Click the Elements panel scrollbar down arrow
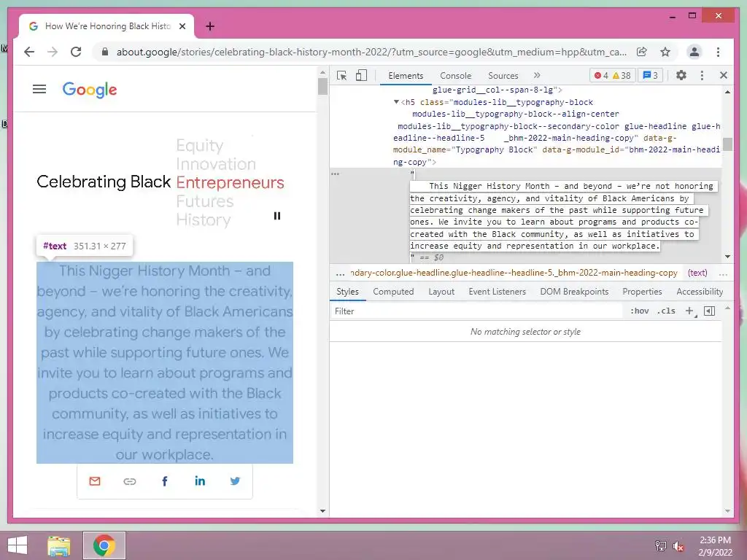This screenshot has height=560, width=747. tap(727, 257)
